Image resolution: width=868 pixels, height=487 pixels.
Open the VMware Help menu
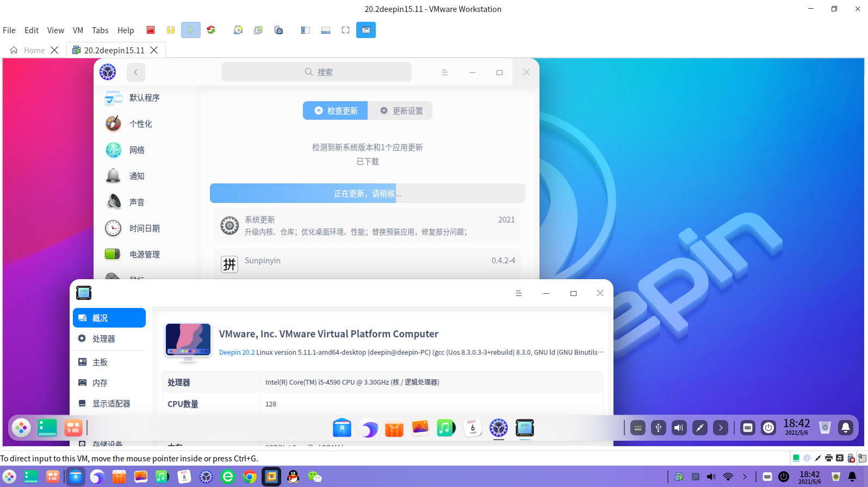click(x=126, y=30)
